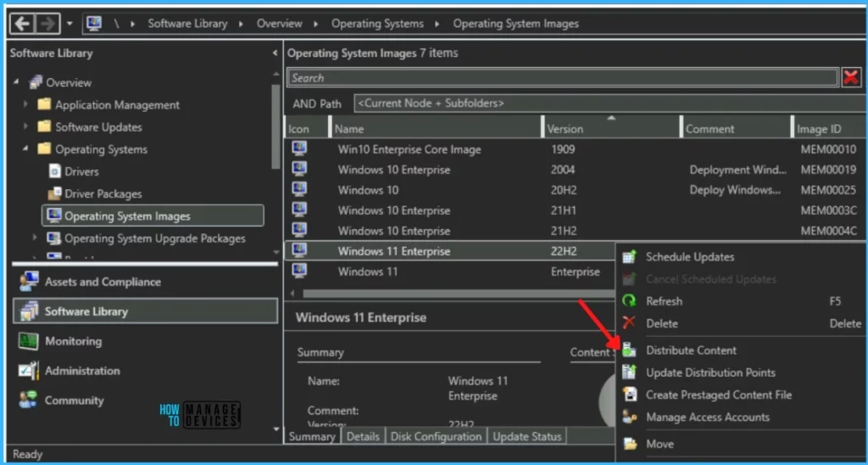Switch to the Details tab
The image size is (868, 465).
click(363, 436)
